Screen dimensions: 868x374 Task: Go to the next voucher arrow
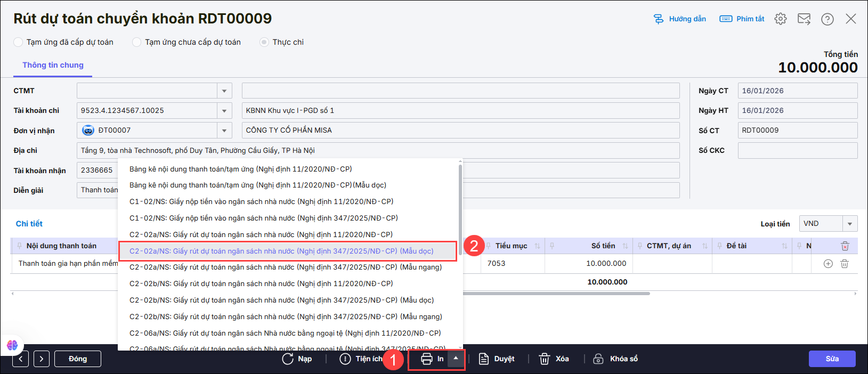coord(42,359)
